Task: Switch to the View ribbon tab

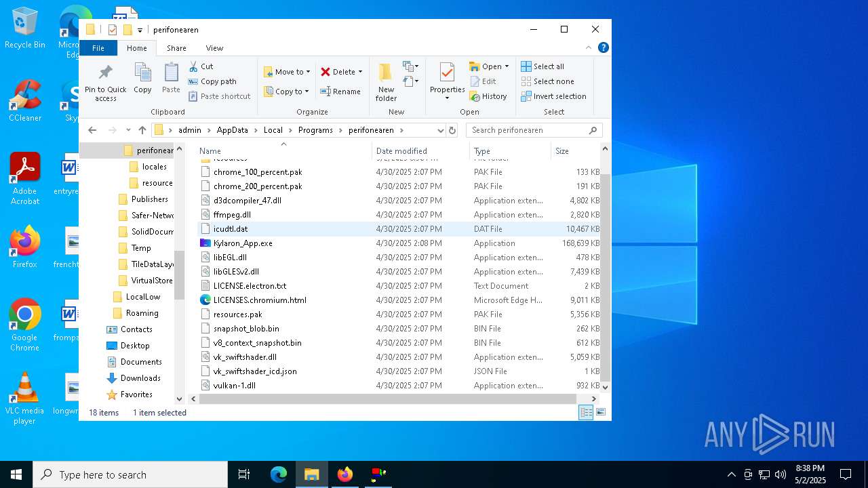Action: [214, 48]
